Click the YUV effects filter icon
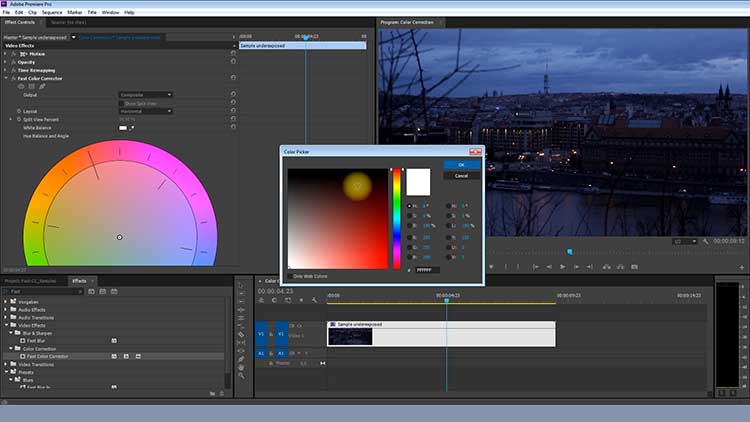 click(x=114, y=291)
